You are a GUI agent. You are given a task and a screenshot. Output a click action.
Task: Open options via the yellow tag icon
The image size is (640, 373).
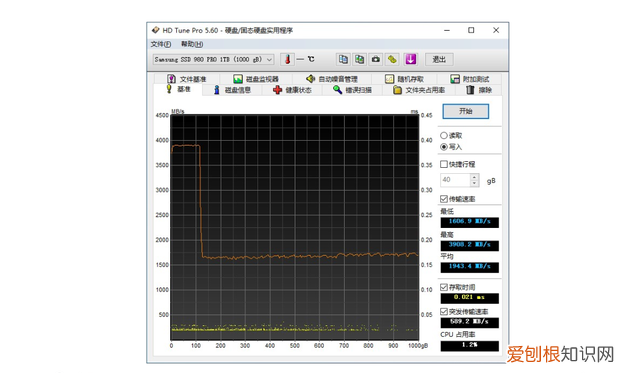point(392,60)
